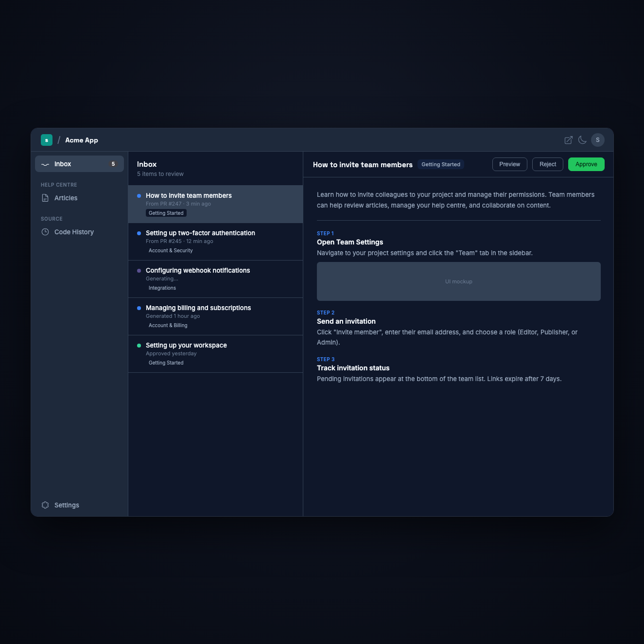
Task: Open 'Setting up your workspace' item
Action: pyautogui.click(x=215, y=354)
